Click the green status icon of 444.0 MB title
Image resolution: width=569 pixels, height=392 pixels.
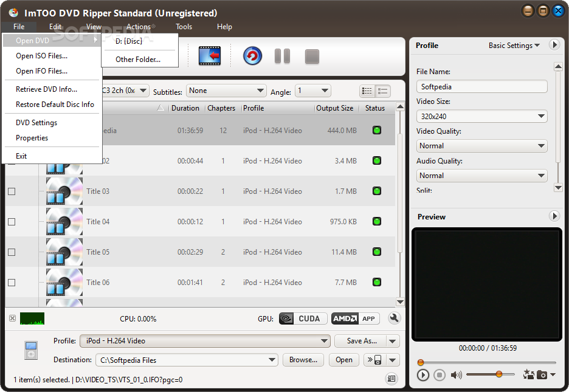(x=377, y=130)
